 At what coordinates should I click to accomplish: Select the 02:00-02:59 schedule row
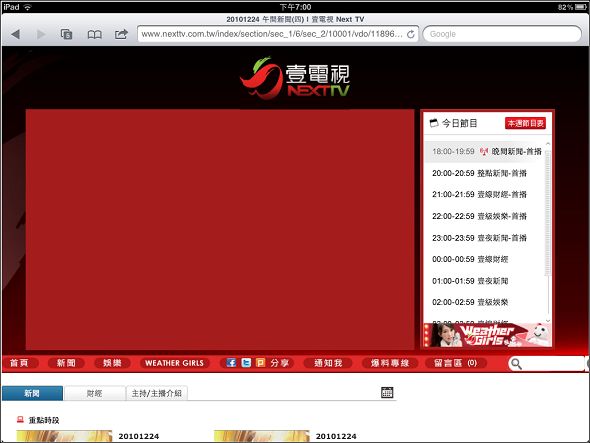(x=485, y=302)
